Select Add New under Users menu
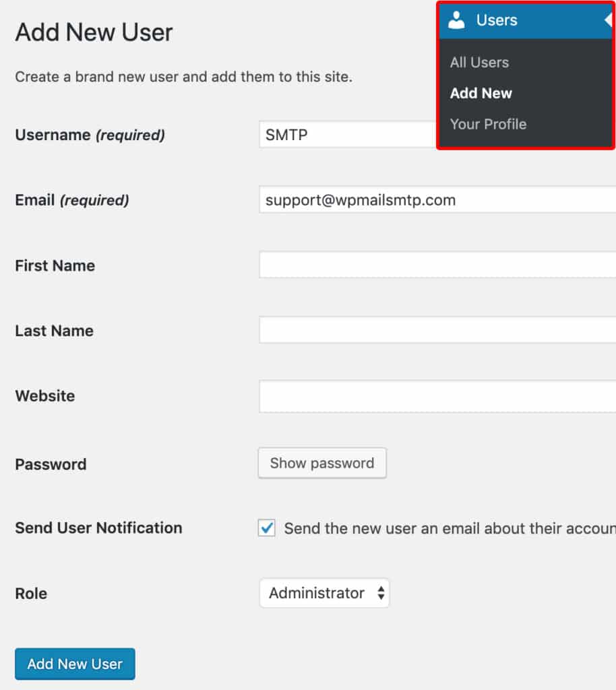 click(x=481, y=93)
